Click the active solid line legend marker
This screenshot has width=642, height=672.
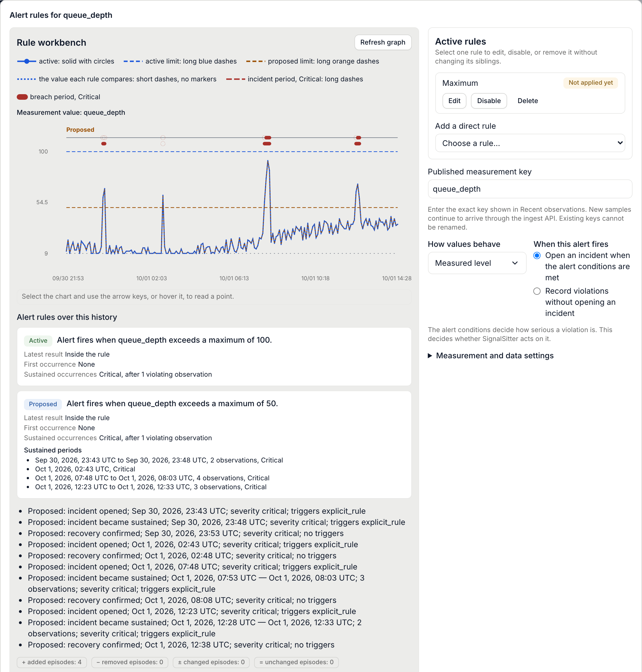[x=26, y=61]
